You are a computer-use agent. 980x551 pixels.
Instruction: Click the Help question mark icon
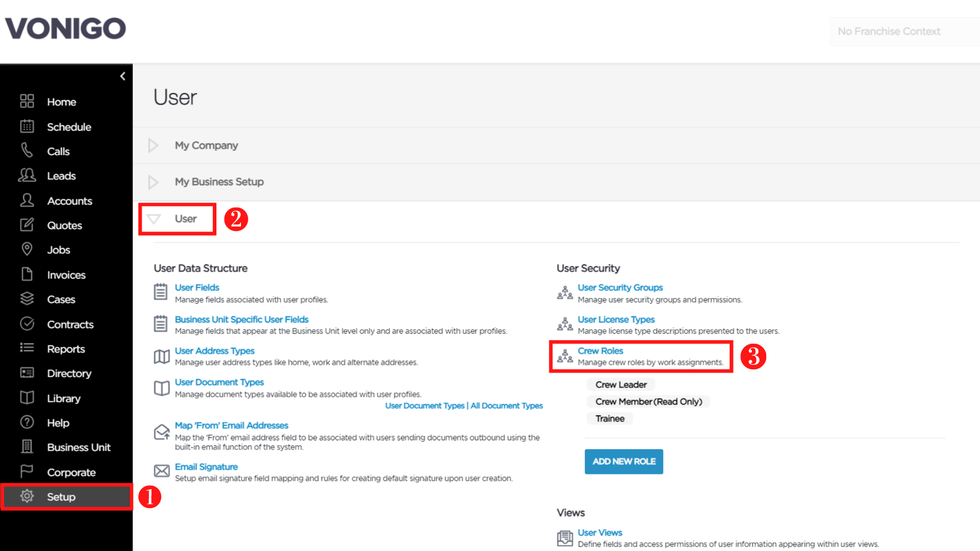pos(27,422)
